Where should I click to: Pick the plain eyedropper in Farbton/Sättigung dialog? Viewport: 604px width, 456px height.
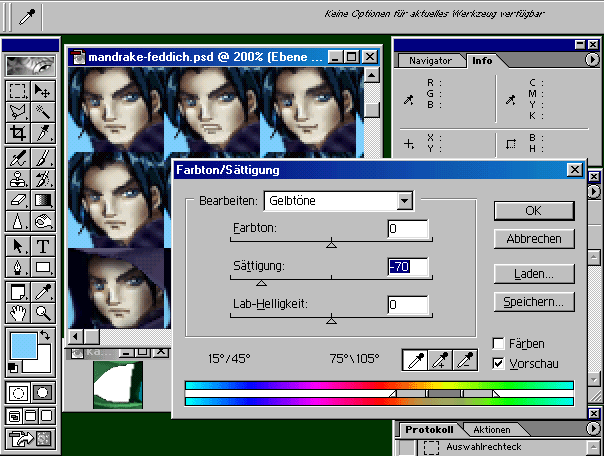point(415,360)
